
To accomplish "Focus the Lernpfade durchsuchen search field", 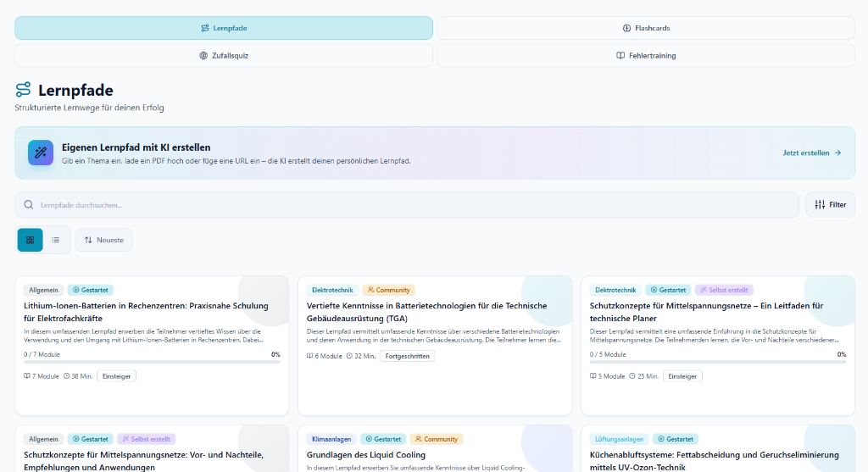I will click(407, 205).
